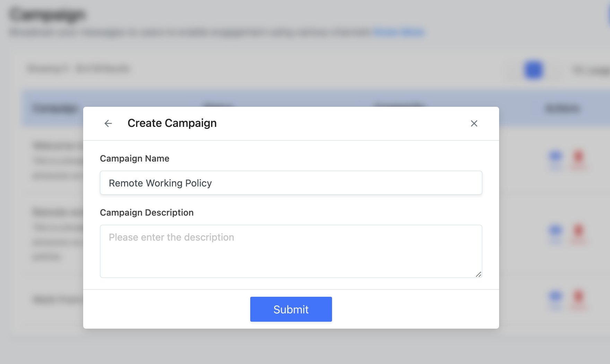The width and height of the screenshot is (610, 364).
Task: Open the blurred blue link under page title
Action: coord(399,32)
